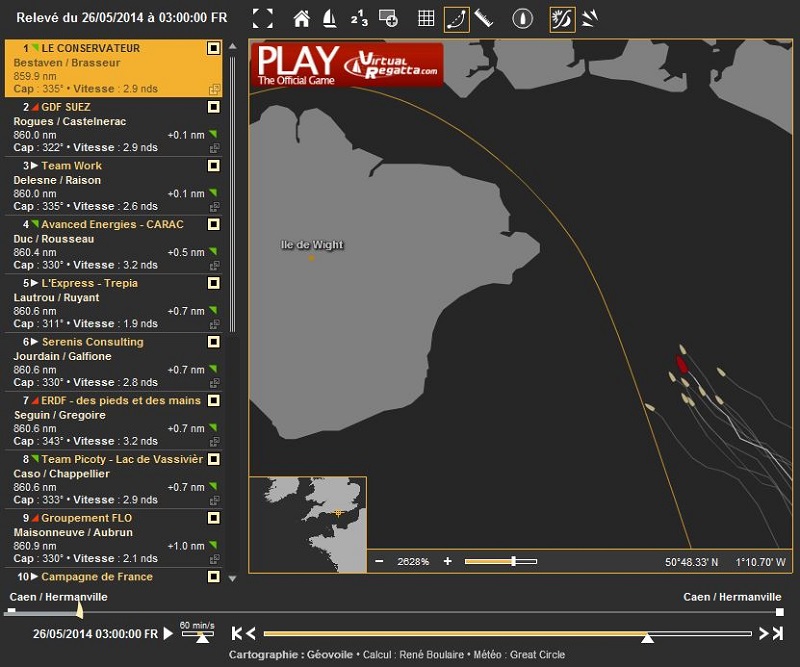
Task: Select Serenis Consulting boat name
Action: tap(92, 342)
